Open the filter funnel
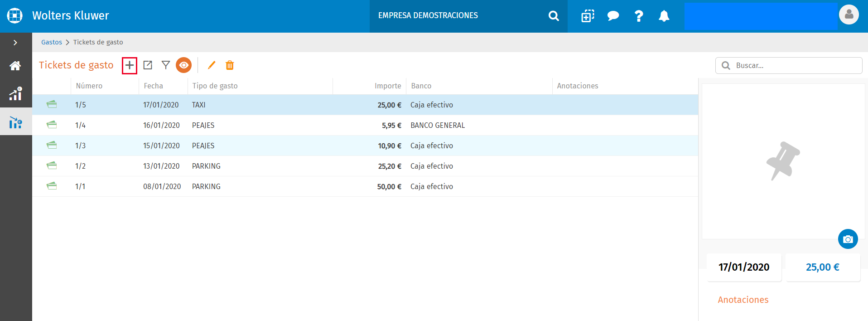The width and height of the screenshot is (868, 321). [166, 65]
